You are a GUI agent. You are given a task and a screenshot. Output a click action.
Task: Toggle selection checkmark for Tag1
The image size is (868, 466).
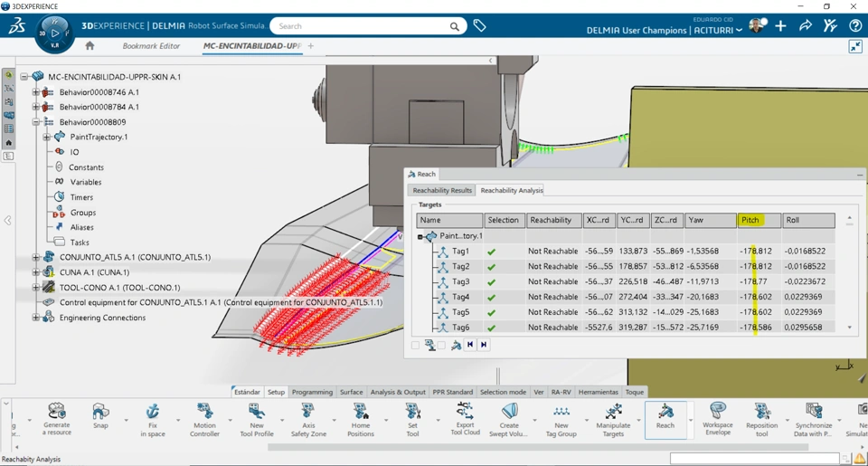point(491,252)
